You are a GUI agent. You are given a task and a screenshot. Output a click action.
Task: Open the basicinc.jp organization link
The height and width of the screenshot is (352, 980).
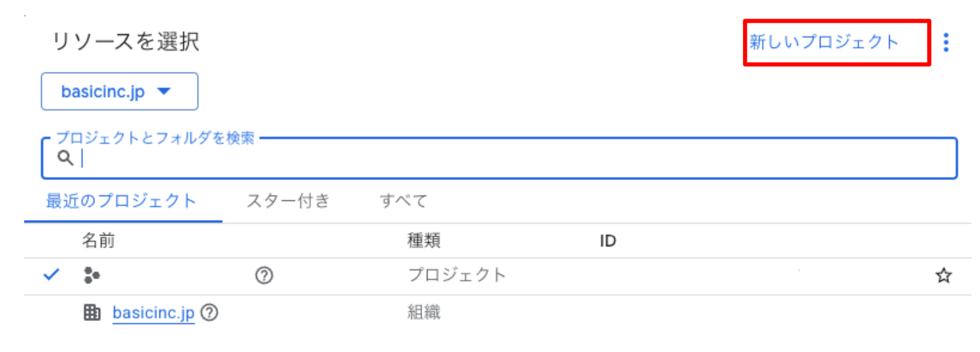(x=153, y=313)
